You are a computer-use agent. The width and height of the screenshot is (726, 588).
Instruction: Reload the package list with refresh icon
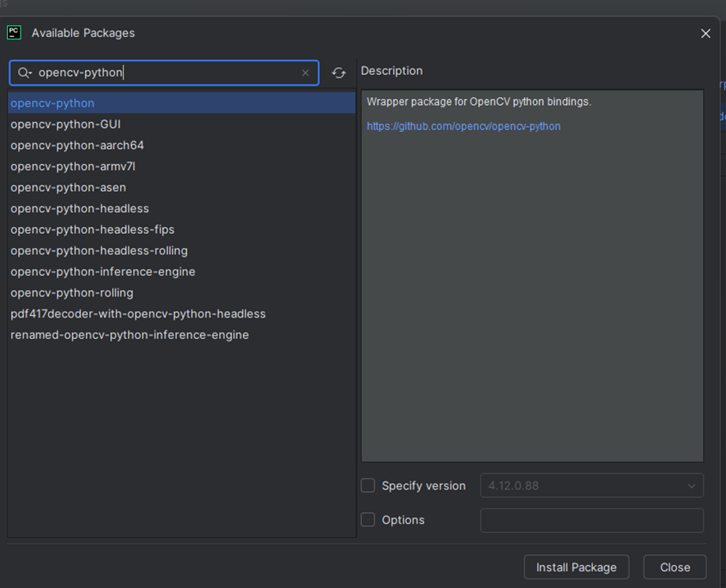pyautogui.click(x=339, y=73)
